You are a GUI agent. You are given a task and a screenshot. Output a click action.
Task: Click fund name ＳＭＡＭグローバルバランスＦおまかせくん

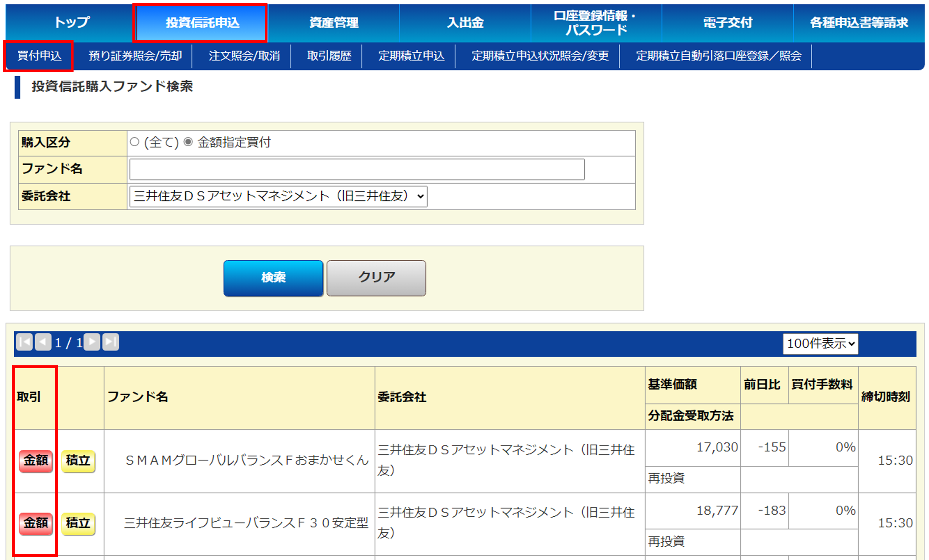247,460
